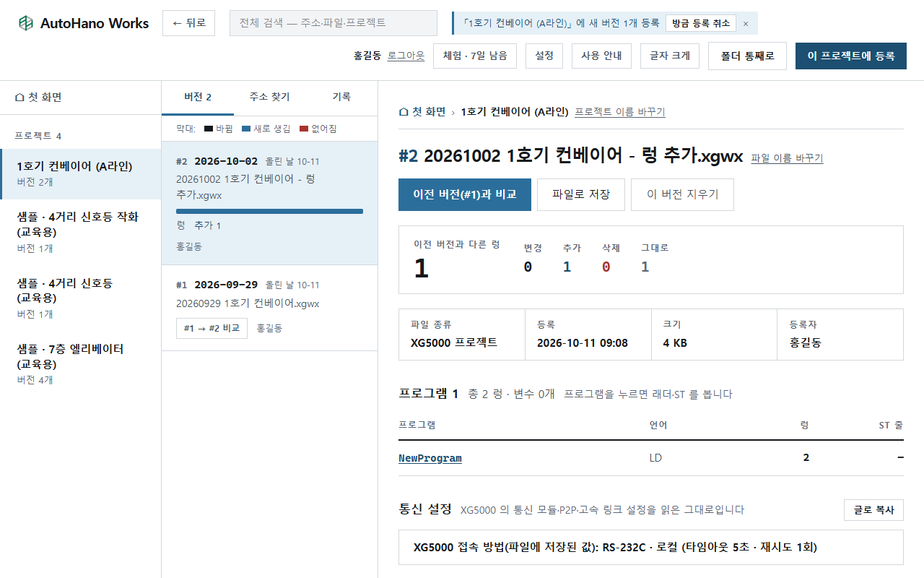The width and height of the screenshot is (924, 578).
Task: Select sample 7층 엘리베이터 project
Action: point(80,363)
